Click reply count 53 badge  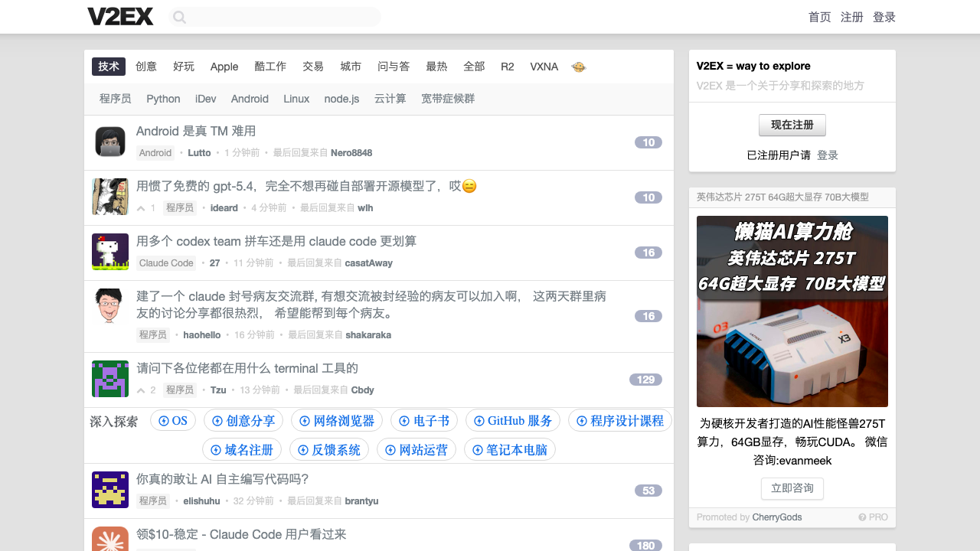(648, 491)
